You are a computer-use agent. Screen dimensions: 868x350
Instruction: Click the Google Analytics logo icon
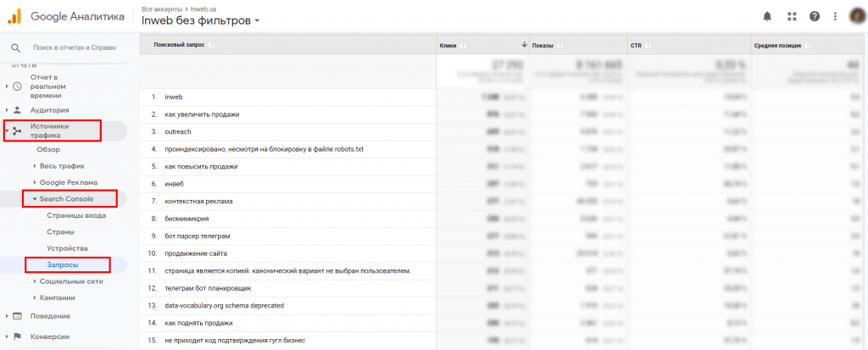(14, 17)
